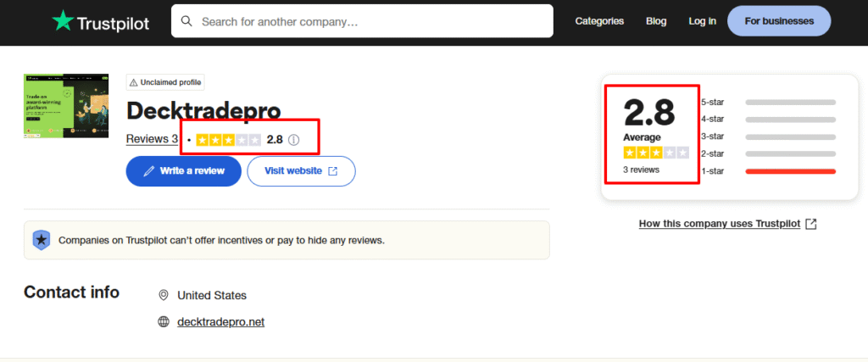Click the 5-star gray rating bar

click(791, 103)
